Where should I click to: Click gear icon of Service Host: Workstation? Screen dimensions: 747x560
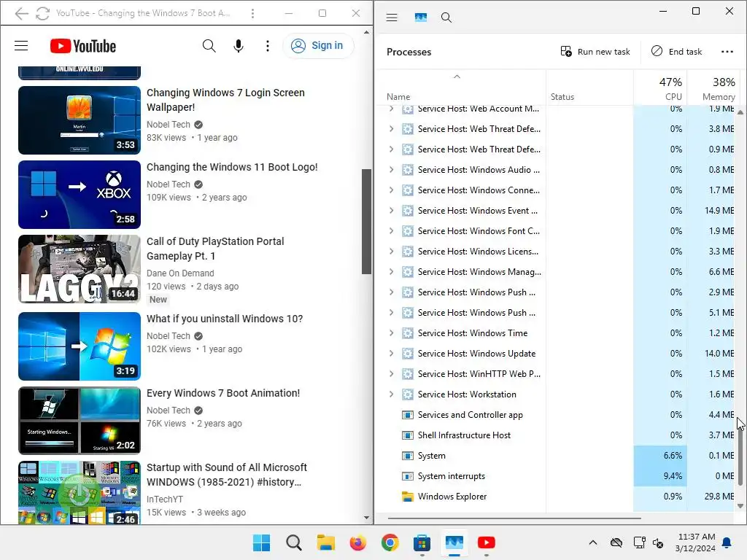pos(407,394)
